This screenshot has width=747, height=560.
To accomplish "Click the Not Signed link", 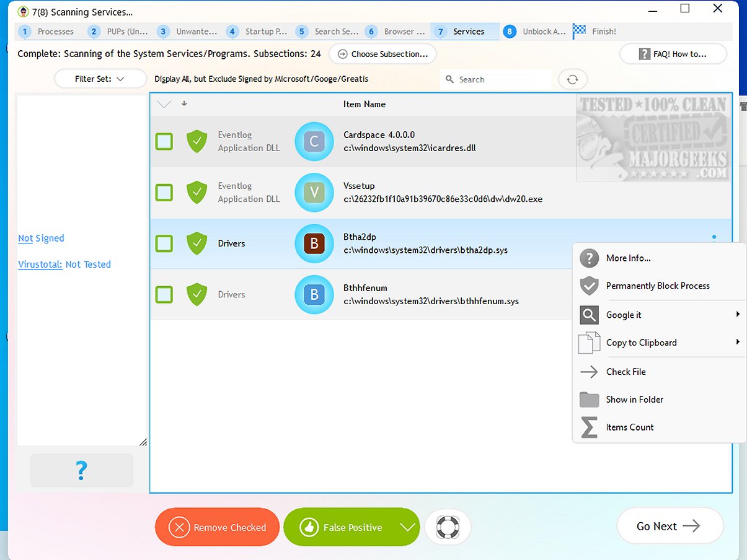I will tap(41, 238).
